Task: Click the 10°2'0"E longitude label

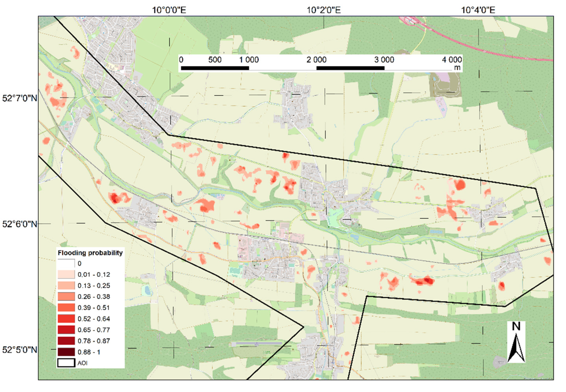Action: [x=324, y=10]
